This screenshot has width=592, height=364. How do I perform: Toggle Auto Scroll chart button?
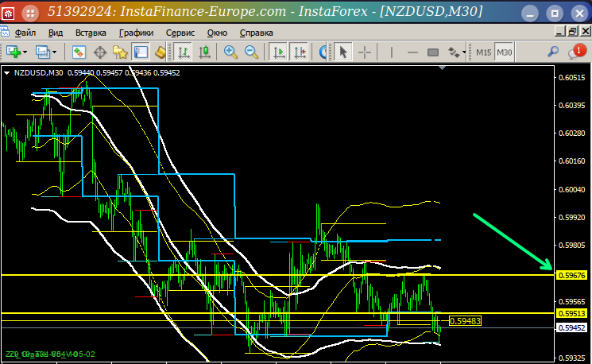click(279, 52)
